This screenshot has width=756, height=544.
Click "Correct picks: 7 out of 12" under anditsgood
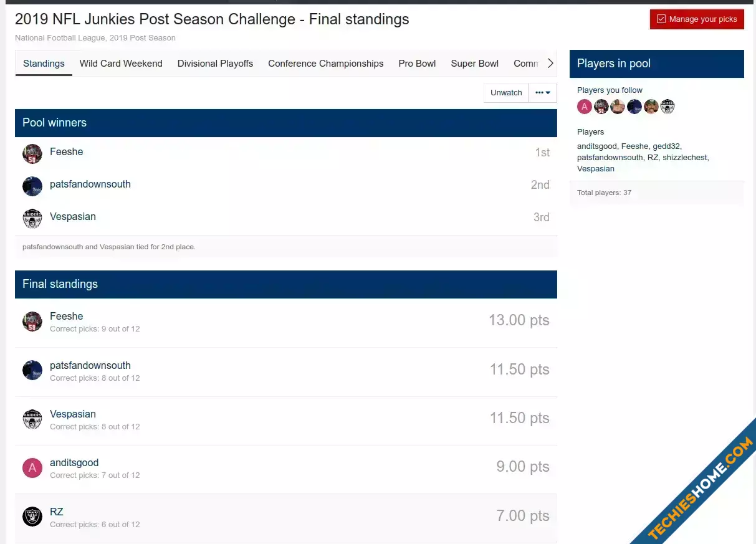pos(95,475)
